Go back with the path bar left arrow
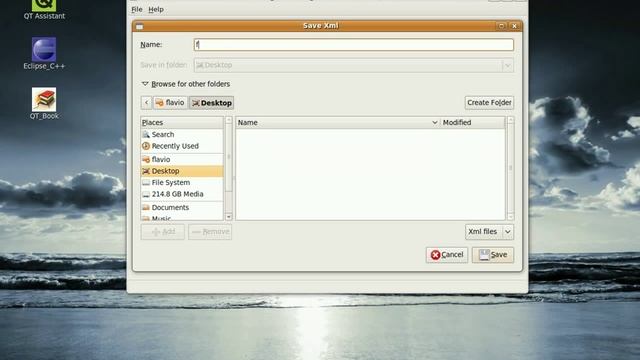The height and width of the screenshot is (360, 640). 147,102
